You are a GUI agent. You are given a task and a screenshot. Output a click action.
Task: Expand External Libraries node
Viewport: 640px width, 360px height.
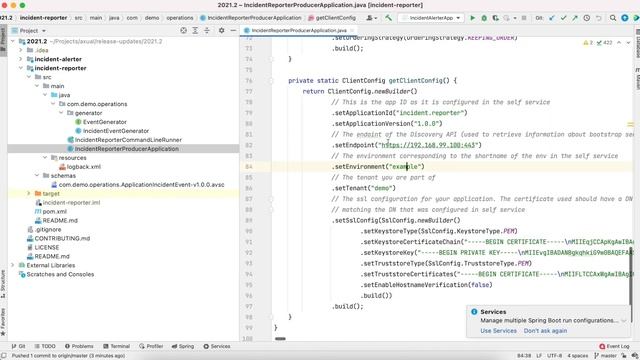coord(12,265)
